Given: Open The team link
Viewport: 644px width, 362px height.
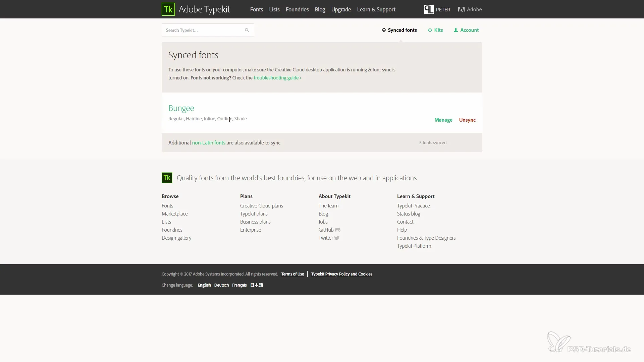Looking at the screenshot, I should [x=328, y=206].
